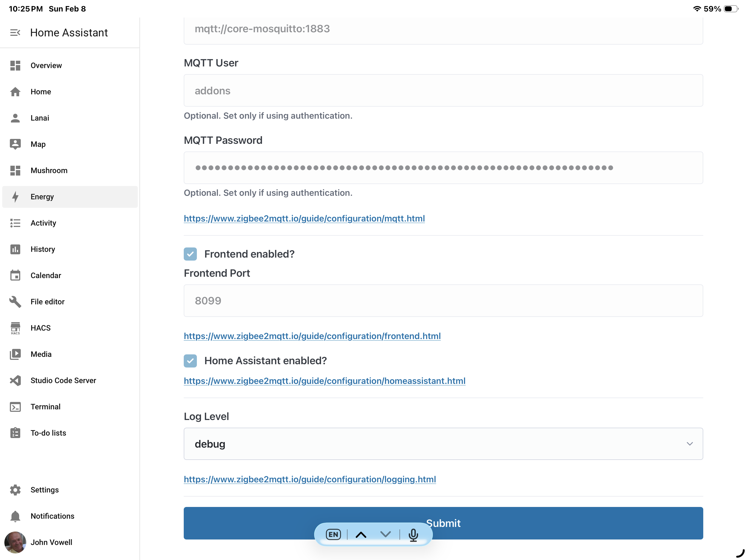Open the HACS store icon

(15, 328)
